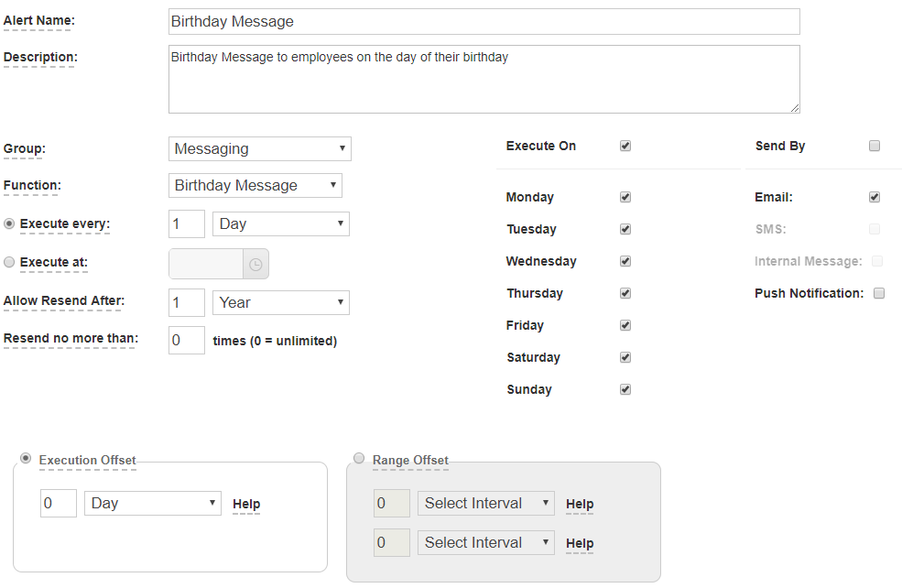Image resolution: width=902 pixels, height=588 pixels.
Task: Click the Allow Resend After label
Action: tap(64, 301)
